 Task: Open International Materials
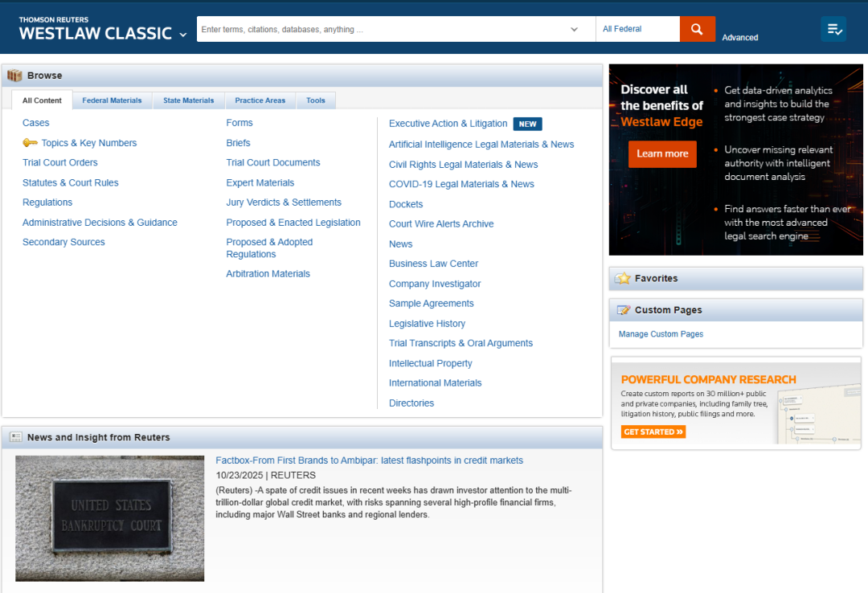435,382
